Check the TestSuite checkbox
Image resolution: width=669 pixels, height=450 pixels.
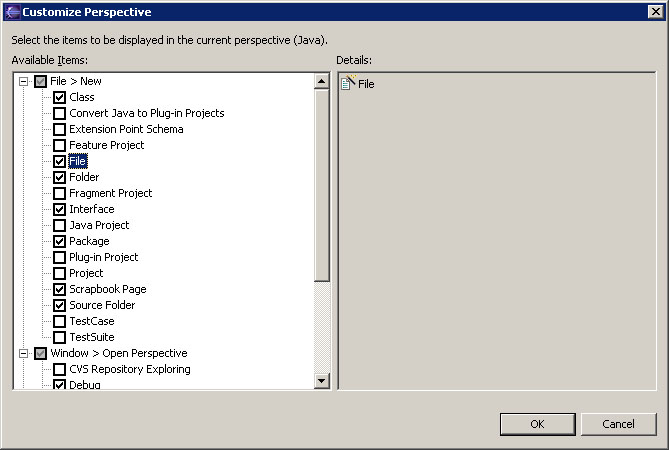pos(59,337)
